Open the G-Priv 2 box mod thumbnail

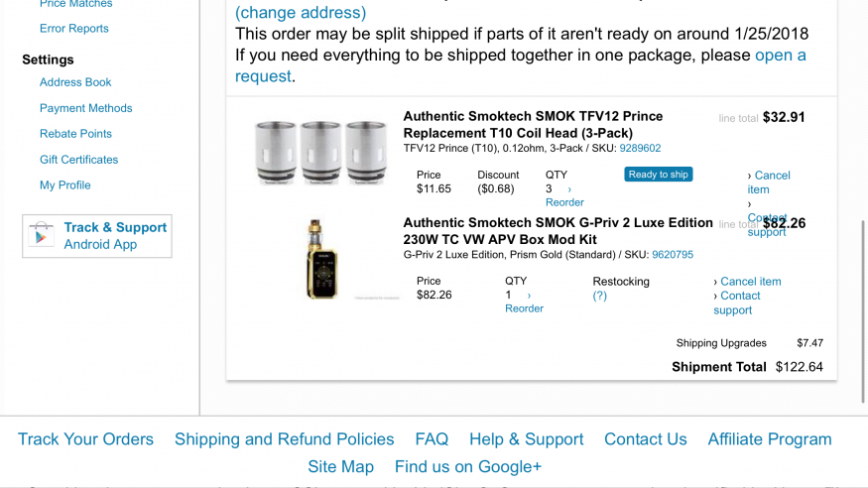(x=321, y=259)
